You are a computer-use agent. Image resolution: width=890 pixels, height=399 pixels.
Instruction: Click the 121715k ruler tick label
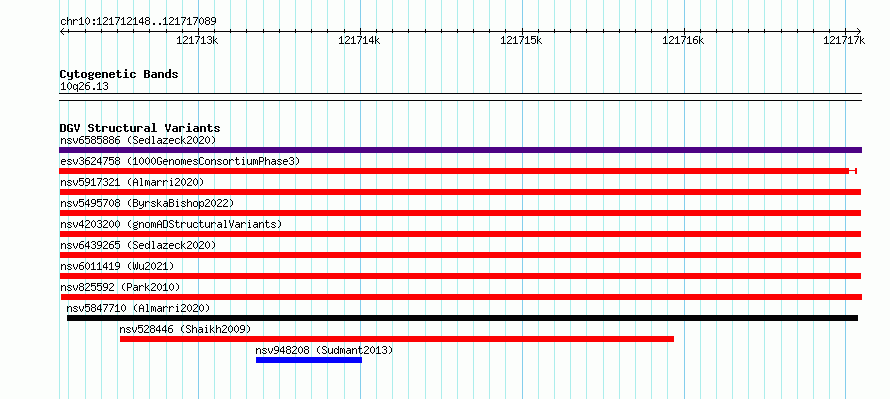tap(521, 40)
